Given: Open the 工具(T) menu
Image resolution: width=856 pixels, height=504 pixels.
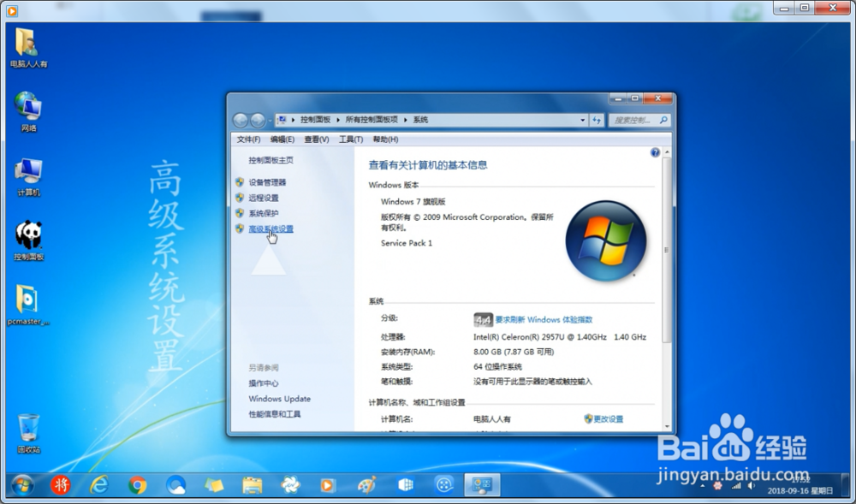Looking at the screenshot, I should tap(351, 139).
